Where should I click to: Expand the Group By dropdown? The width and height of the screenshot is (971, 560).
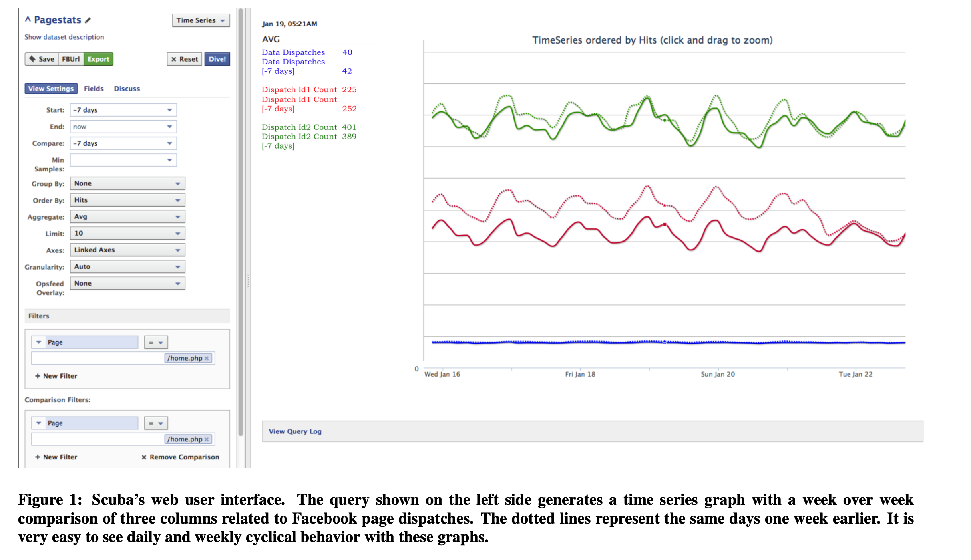127,184
